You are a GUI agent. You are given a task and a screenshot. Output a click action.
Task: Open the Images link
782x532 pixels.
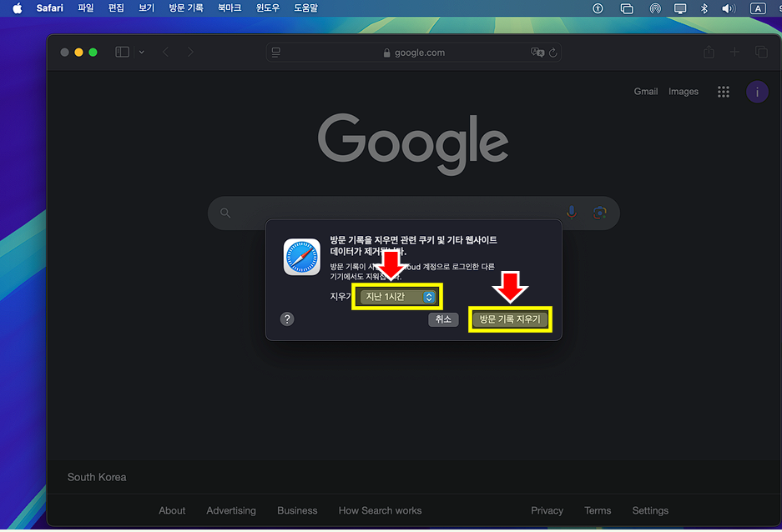684,92
